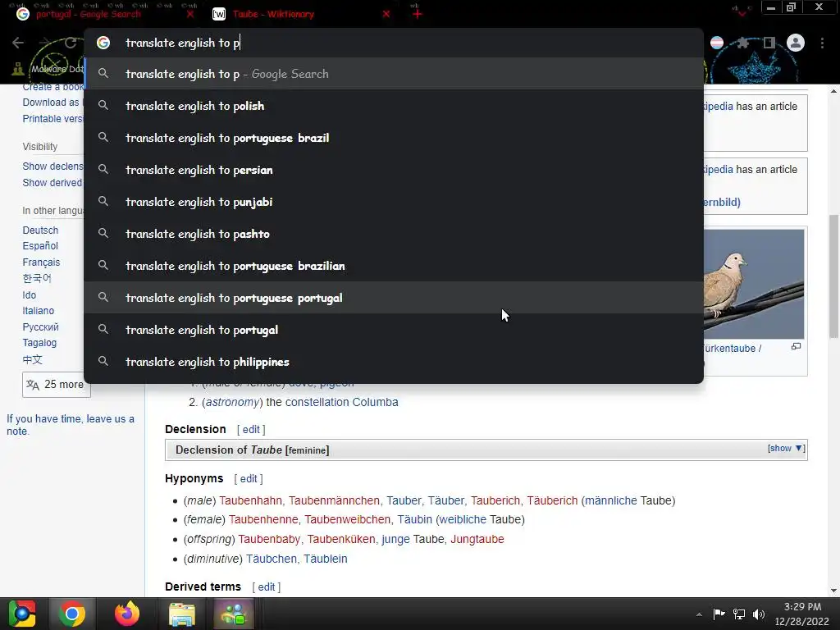Open Italiano language link
The width and height of the screenshot is (840, 630).
pos(38,311)
